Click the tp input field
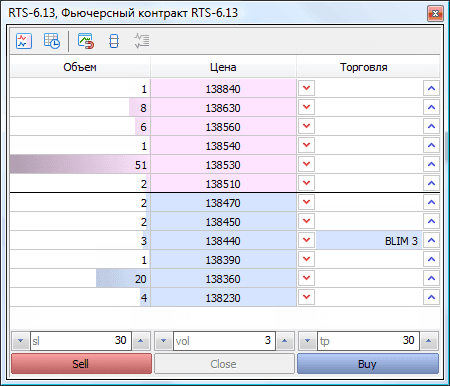Screen dimensions: 450x386 click(x=368, y=341)
